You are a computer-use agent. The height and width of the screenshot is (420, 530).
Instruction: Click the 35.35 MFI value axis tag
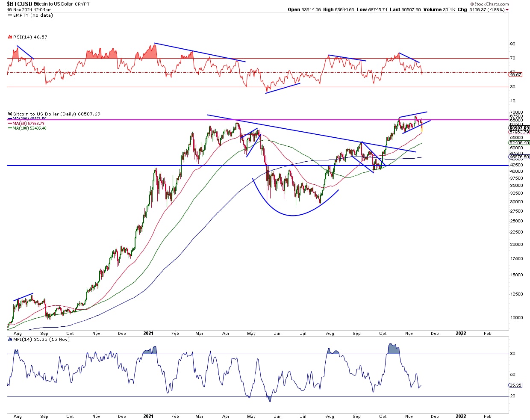click(x=515, y=385)
